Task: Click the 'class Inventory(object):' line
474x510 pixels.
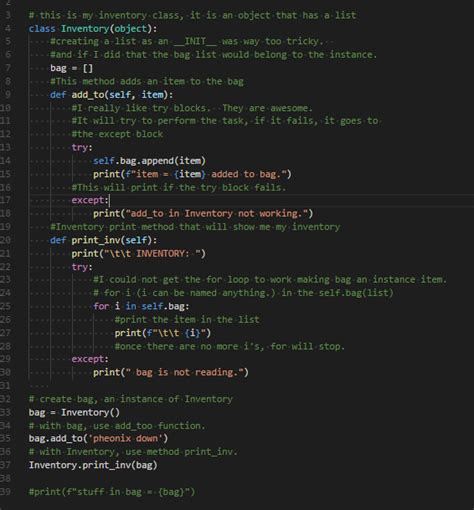Action: click(x=93, y=29)
